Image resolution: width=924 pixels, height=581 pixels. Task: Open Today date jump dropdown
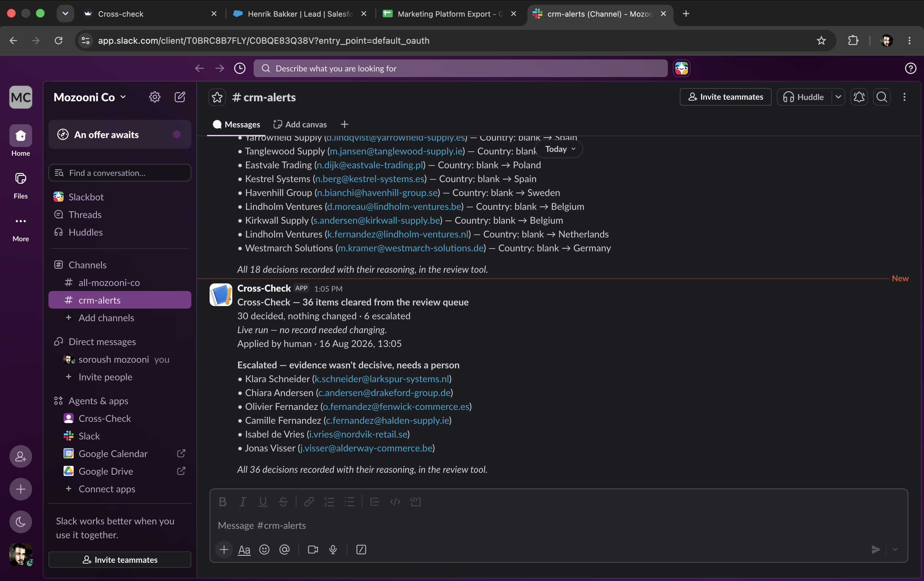coord(560,149)
